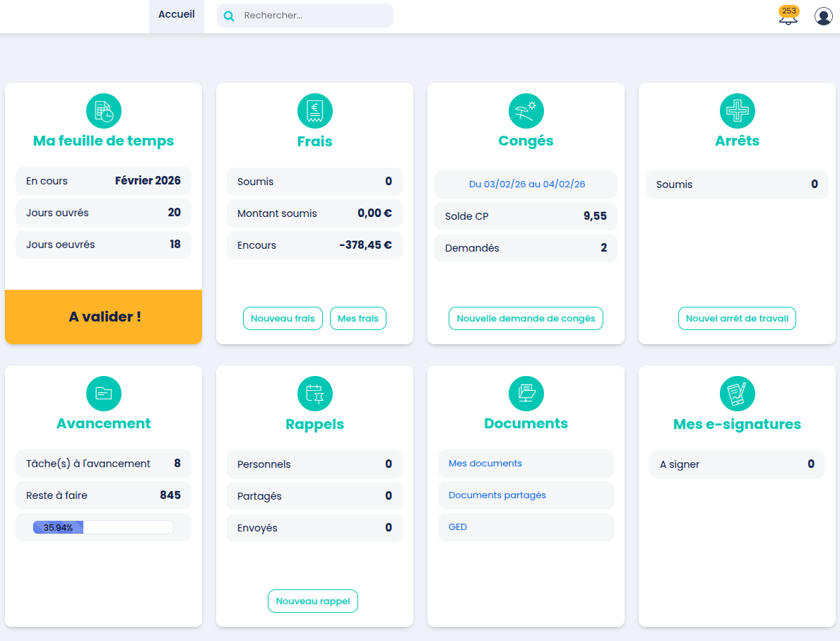Start a Nouvelle demande de congés
The height and width of the screenshot is (641, 840).
click(x=526, y=318)
